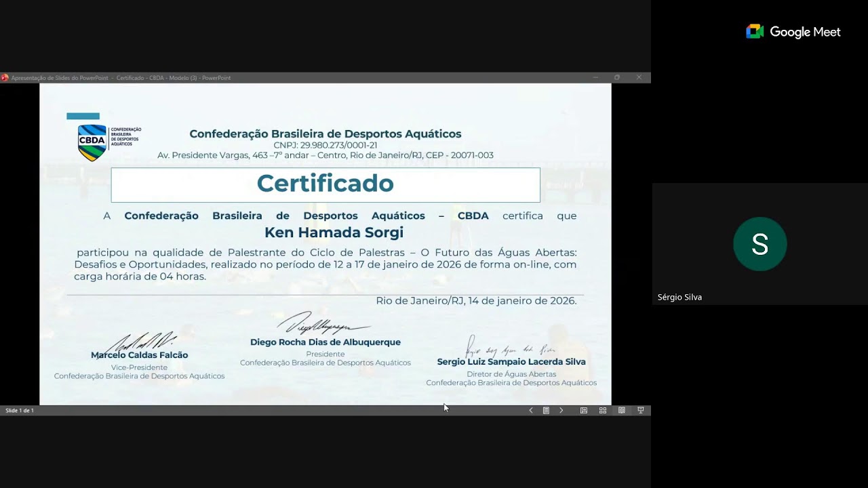Start Slide Show icon in status bar

[x=640, y=410]
